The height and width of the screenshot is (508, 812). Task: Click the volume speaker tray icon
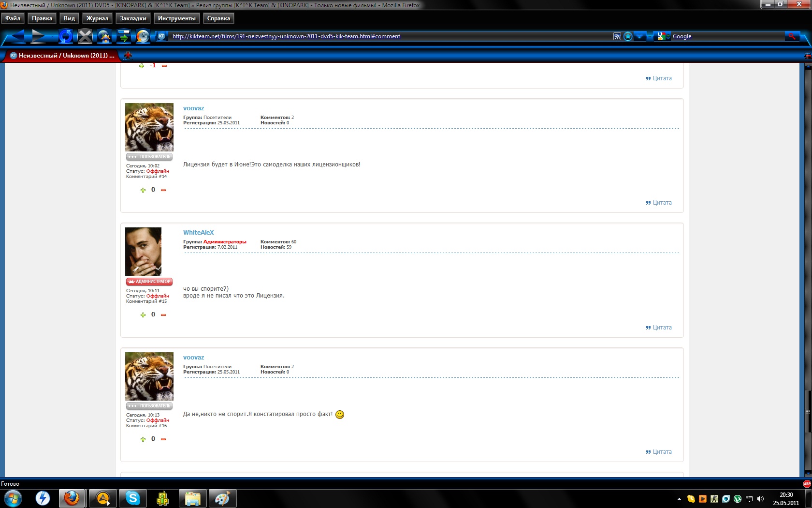(x=761, y=499)
